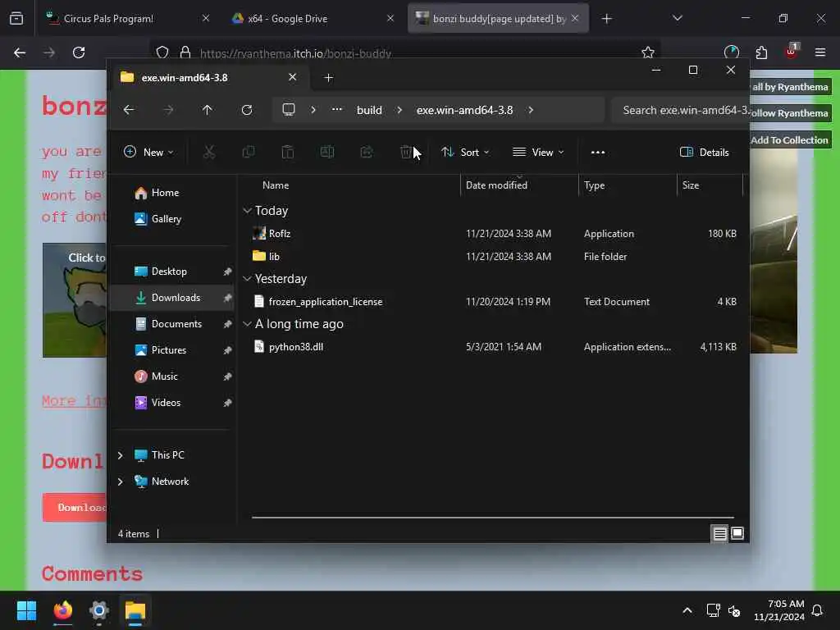Bookmark page with Firefox star icon
Image resolution: width=840 pixels, height=630 pixels.
(648, 52)
